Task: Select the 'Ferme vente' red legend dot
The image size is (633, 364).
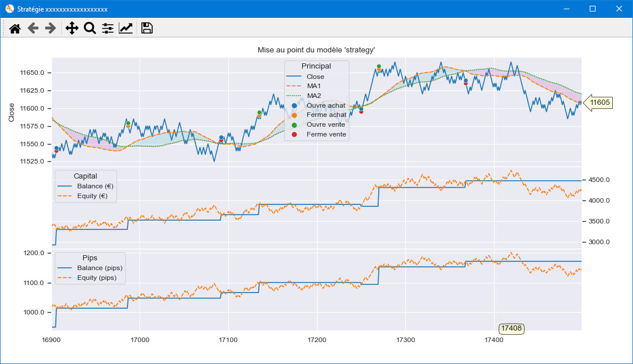Action: (294, 135)
